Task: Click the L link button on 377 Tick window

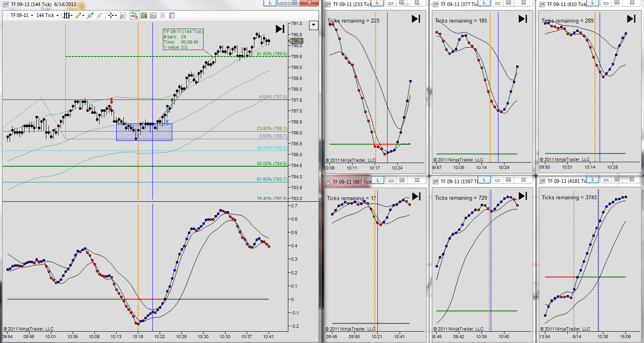Action: click(484, 2)
